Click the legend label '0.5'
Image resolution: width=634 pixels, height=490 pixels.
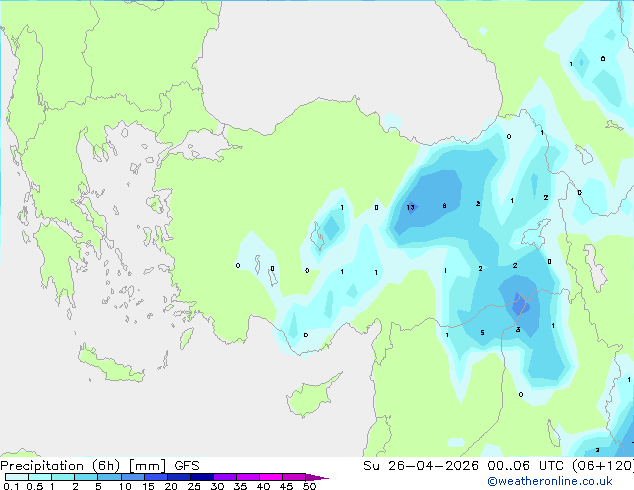[x=35, y=486]
